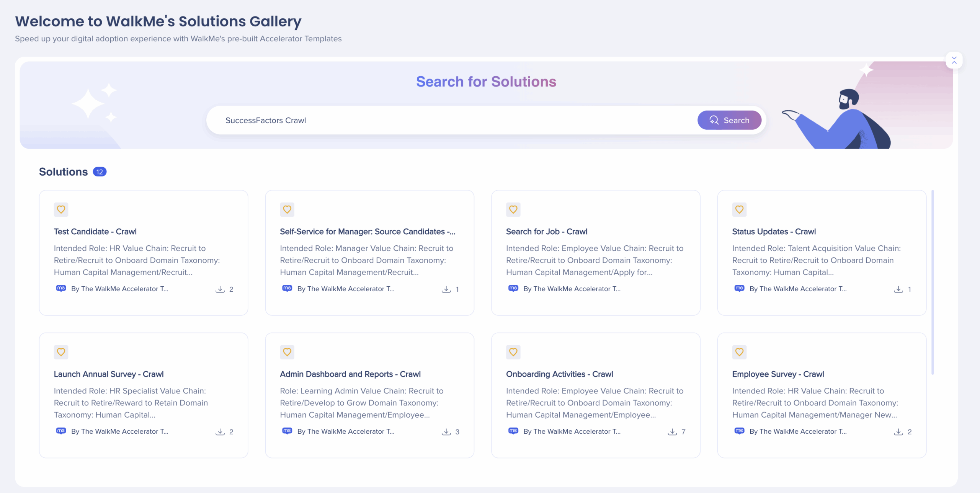This screenshot has height=493, width=980.
Task: Click WalkMe logo on Search for Job card
Action: 513,288
